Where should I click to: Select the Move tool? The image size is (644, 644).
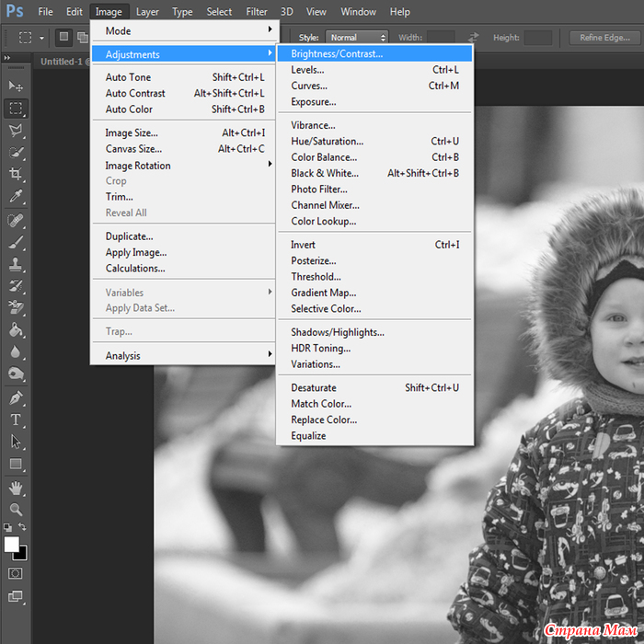click(x=16, y=86)
